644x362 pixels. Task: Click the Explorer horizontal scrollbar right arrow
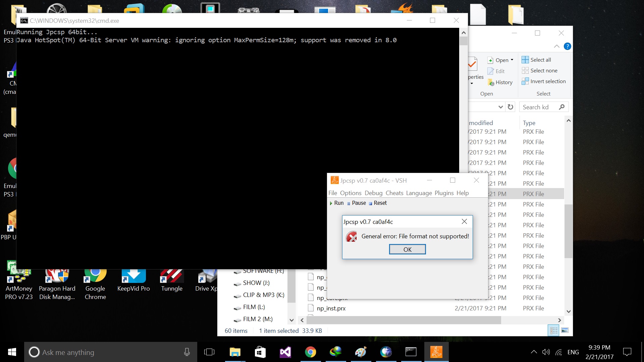pos(559,320)
